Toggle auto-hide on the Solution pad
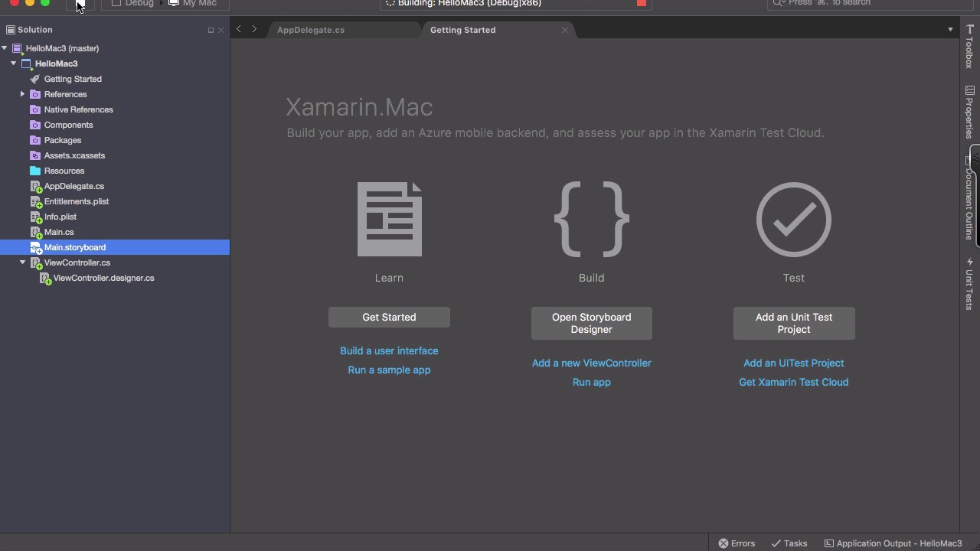980x551 pixels. [211, 30]
